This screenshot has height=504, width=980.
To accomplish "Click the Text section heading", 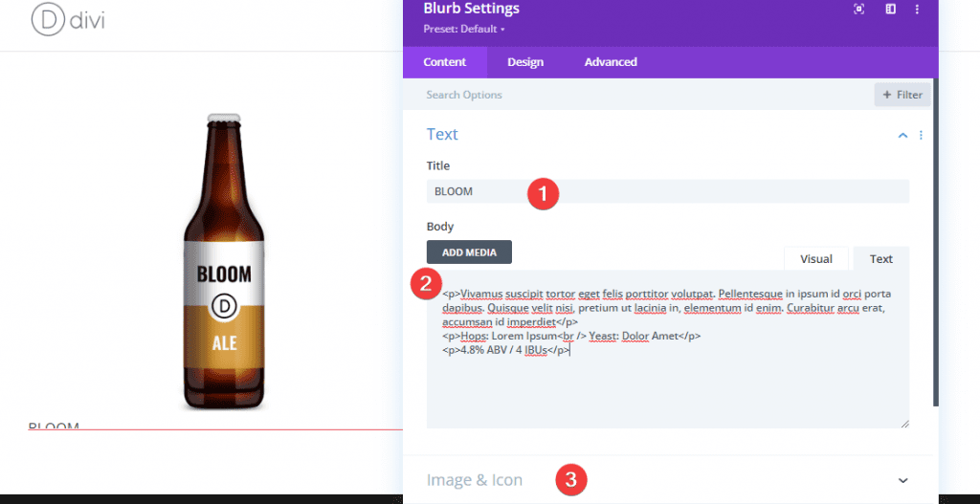I will [x=442, y=134].
